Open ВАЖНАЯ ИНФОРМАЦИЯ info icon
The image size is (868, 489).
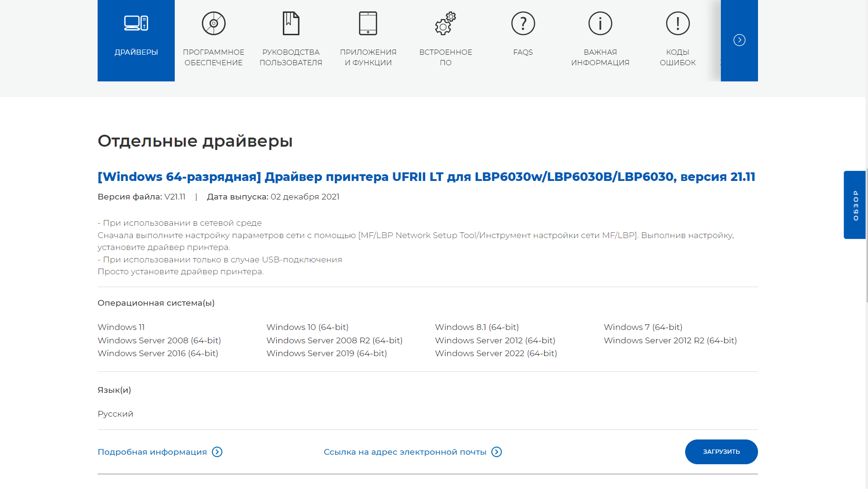tap(600, 23)
